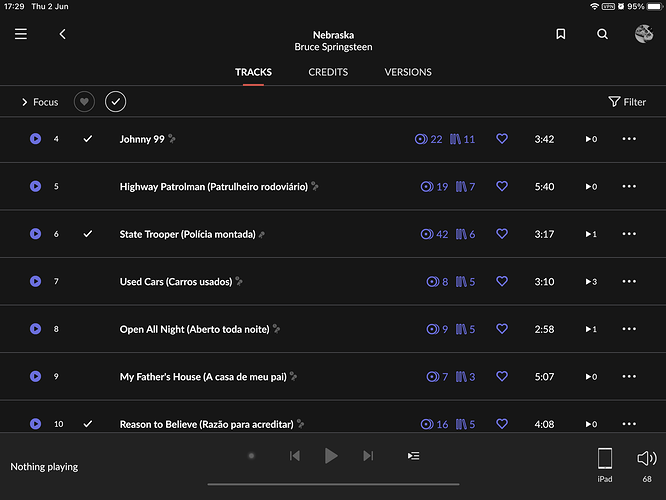666x500 pixels.
Task: Open the play queue icon
Action: pos(413,456)
